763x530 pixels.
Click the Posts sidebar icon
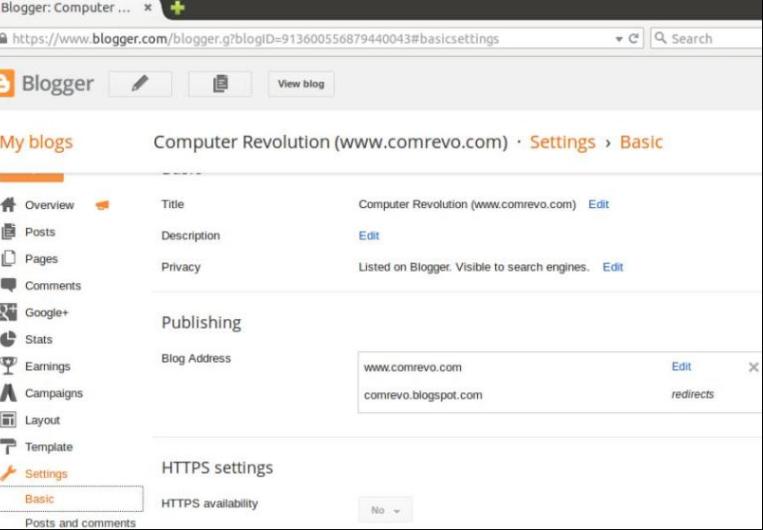[x=8, y=232]
